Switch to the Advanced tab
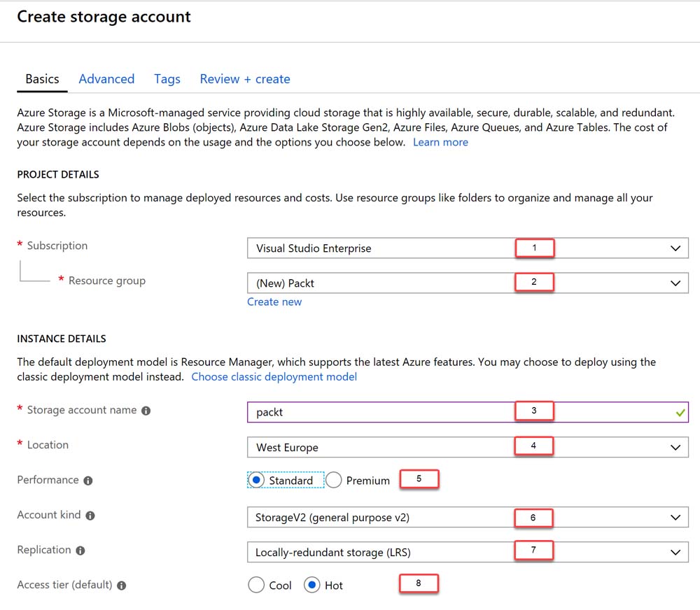 click(106, 79)
